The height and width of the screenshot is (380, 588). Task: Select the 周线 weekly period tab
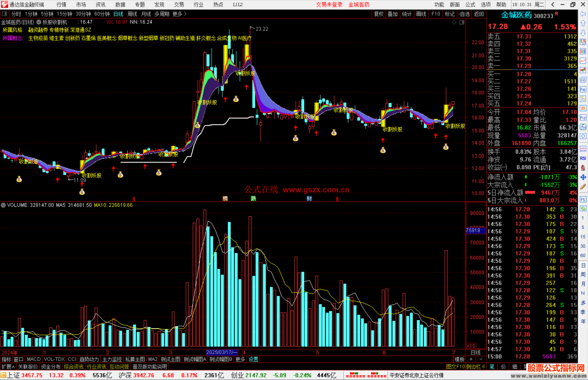pyautogui.click(x=132, y=14)
